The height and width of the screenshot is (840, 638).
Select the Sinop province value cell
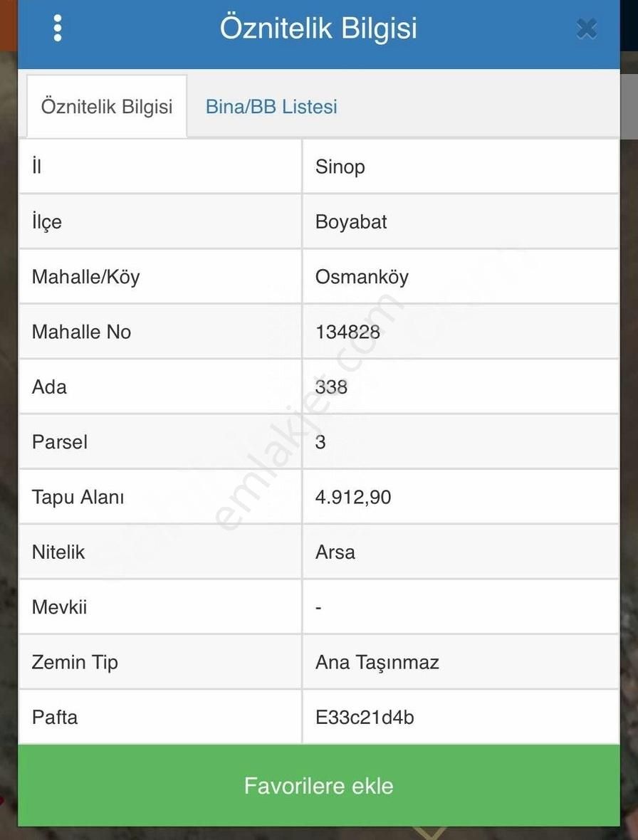click(461, 167)
